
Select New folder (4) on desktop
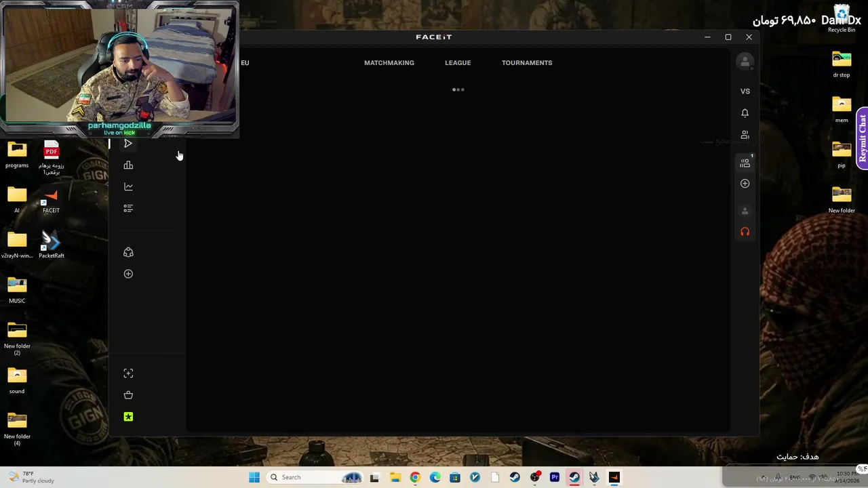coord(17,430)
